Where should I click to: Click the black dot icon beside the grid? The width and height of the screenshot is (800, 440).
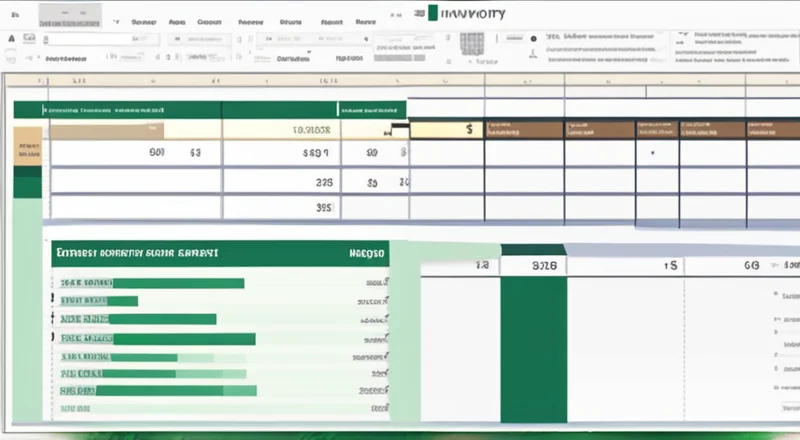(x=533, y=38)
